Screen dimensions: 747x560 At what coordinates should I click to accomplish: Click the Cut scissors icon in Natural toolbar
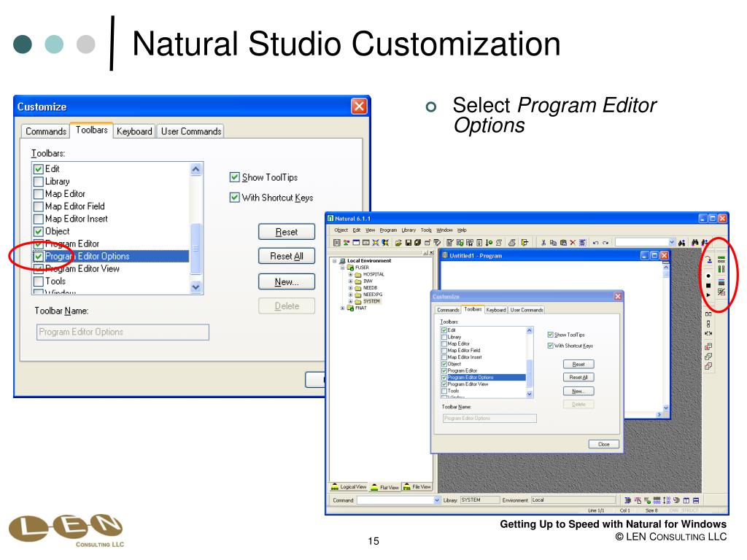(543, 242)
